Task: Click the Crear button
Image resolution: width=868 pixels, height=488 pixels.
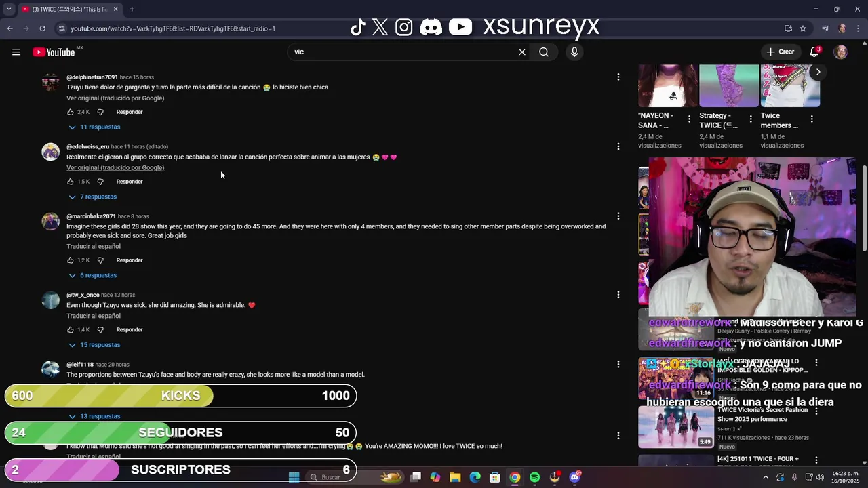Action: (x=780, y=52)
